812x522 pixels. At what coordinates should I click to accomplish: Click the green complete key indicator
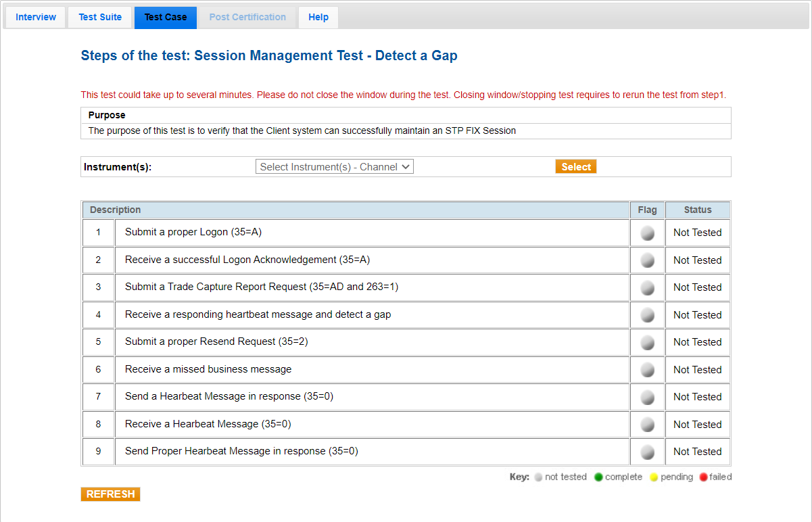(x=598, y=477)
